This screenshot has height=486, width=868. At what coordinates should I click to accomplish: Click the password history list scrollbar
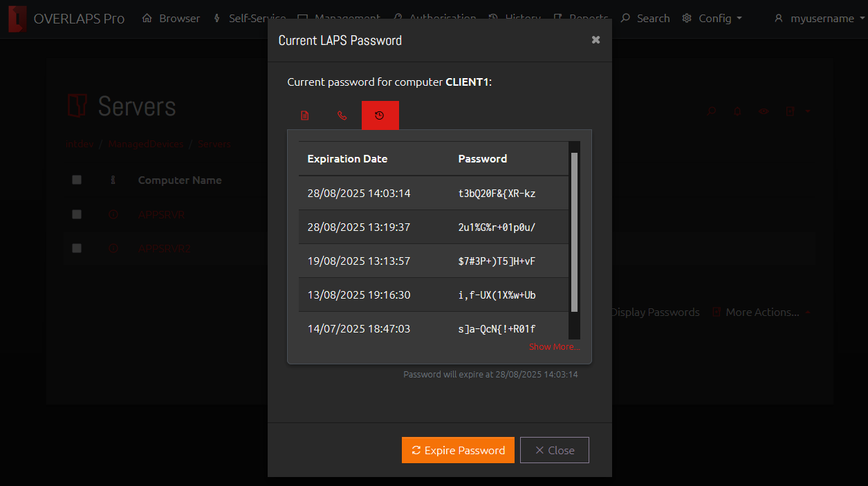tap(574, 232)
